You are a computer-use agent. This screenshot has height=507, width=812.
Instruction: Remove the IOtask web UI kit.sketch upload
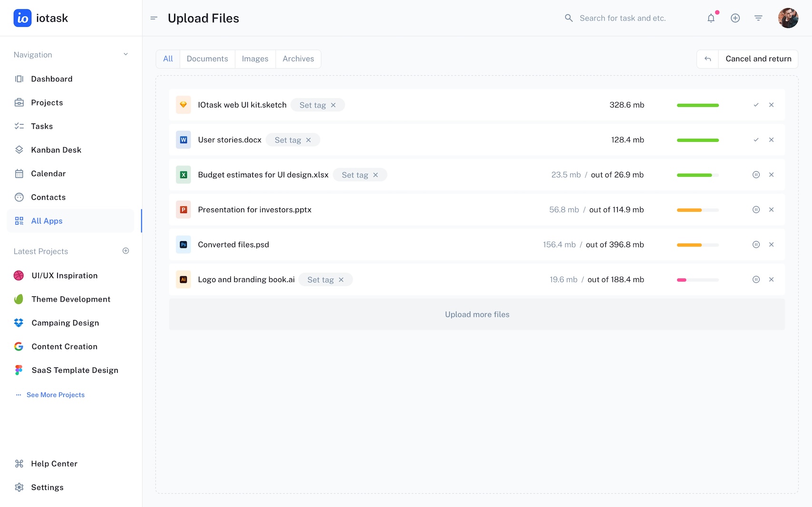click(x=771, y=105)
